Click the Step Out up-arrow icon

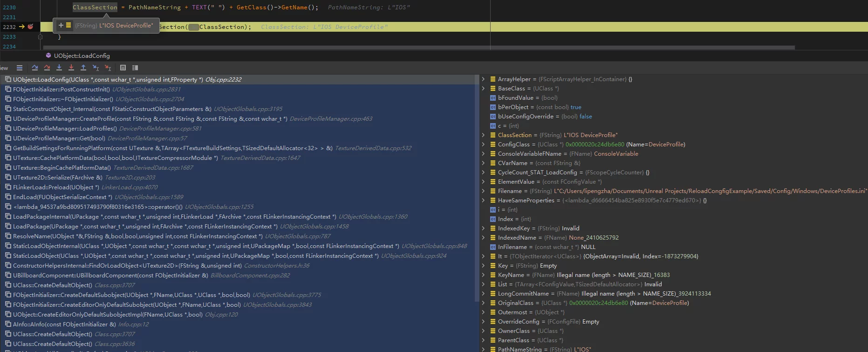click(x=83, y=68)
